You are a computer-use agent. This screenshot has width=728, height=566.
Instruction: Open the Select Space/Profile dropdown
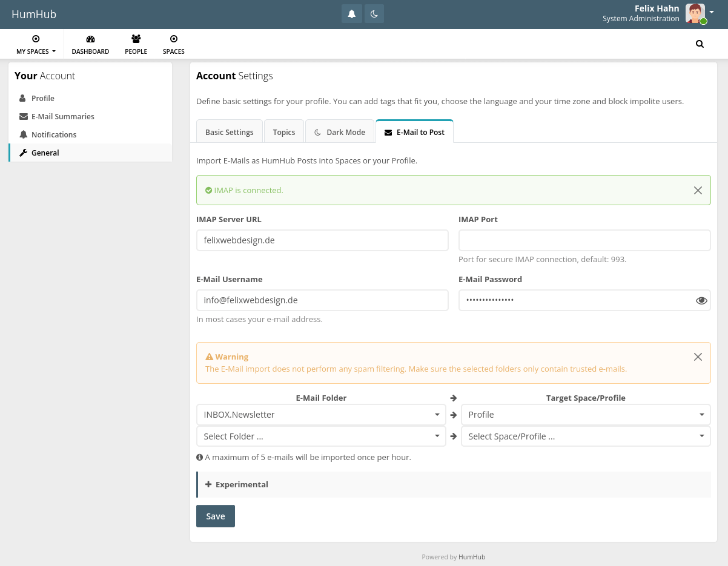(x=585, y=436)
